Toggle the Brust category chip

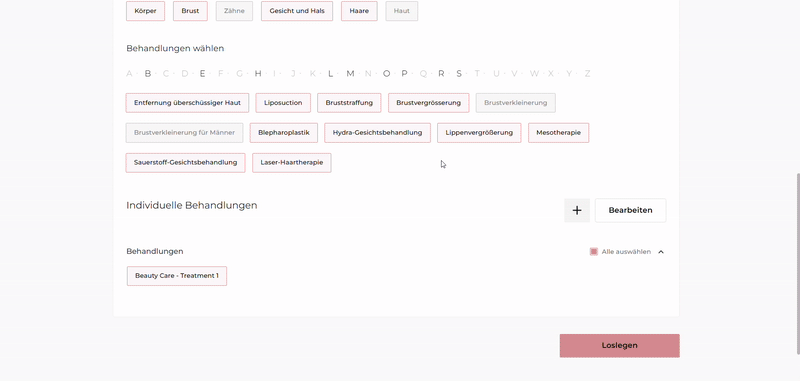click(x=190, y=11)
